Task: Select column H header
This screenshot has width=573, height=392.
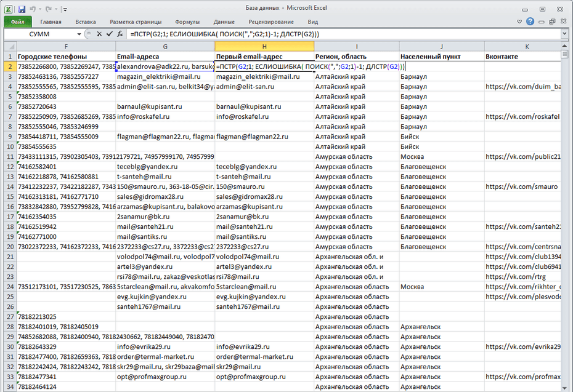Action: (x=264, y=46)
